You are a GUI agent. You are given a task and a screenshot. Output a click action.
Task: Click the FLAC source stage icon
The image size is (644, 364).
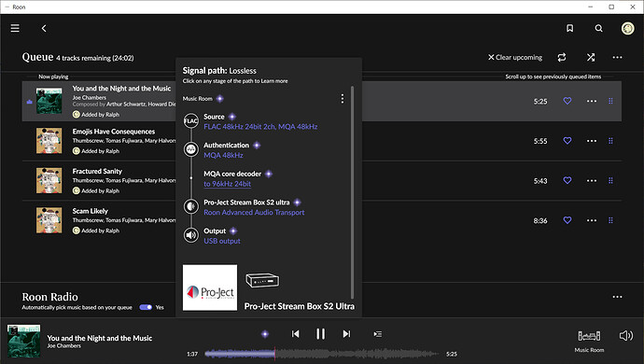click(x=191, y=120)
